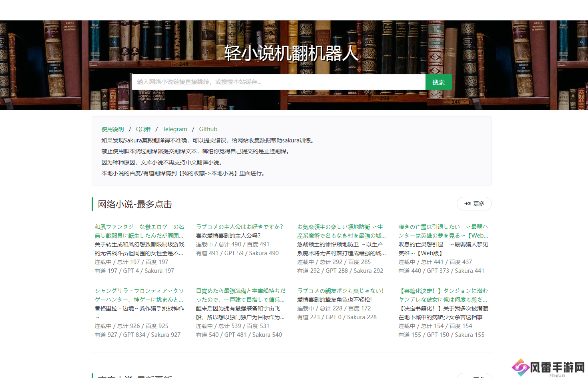The height and width of the screenshot is (378, 588).
Task: Click the arrow icon inside 更多 button
Action: tap(467, 204)
